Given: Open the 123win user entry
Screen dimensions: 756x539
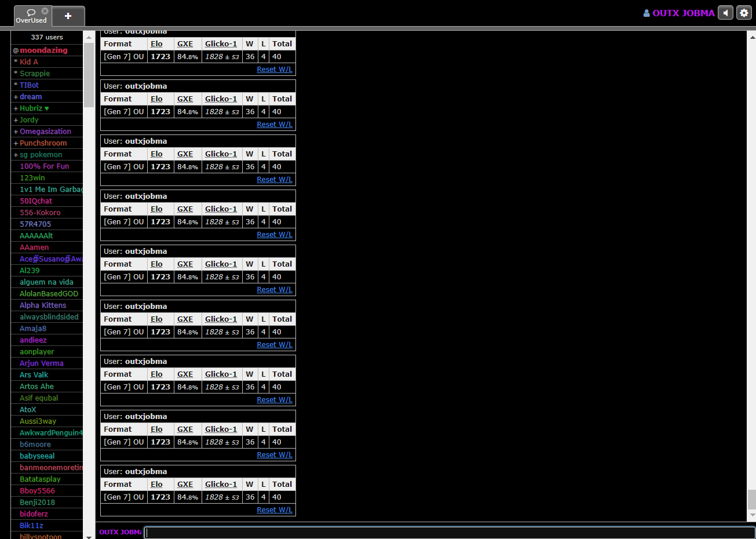Looking at the screenshot, I should click(47, 178).
